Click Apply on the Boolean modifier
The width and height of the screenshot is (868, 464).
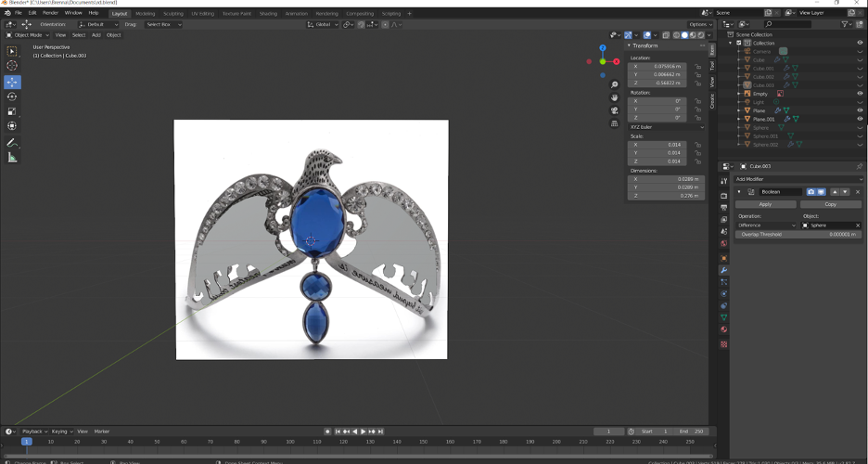click(x=766, y=204)
